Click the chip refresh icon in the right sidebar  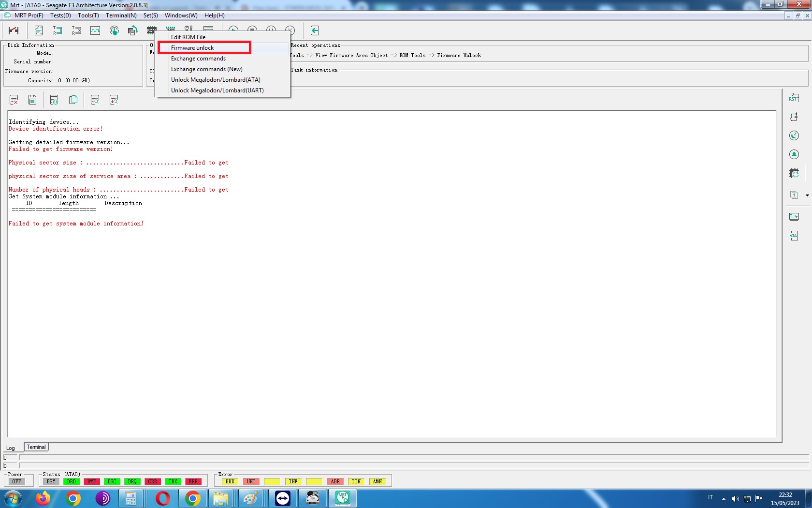[794, 173]
